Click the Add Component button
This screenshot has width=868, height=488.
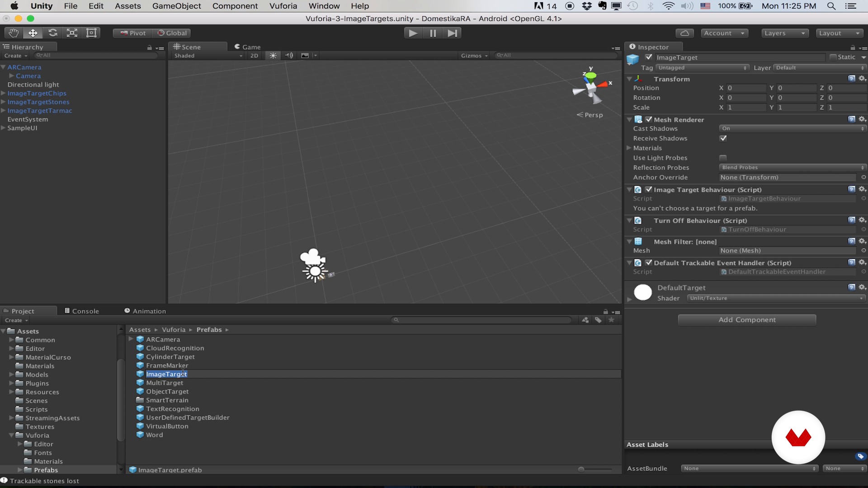tap(747, 319)
